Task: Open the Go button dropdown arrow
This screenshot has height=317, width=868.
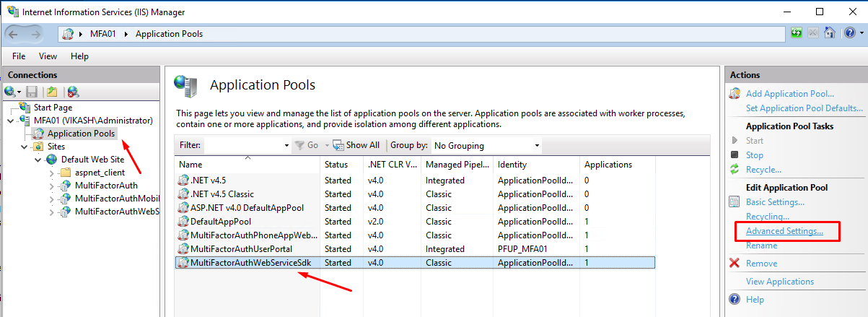Action: (x=327, y=145)
